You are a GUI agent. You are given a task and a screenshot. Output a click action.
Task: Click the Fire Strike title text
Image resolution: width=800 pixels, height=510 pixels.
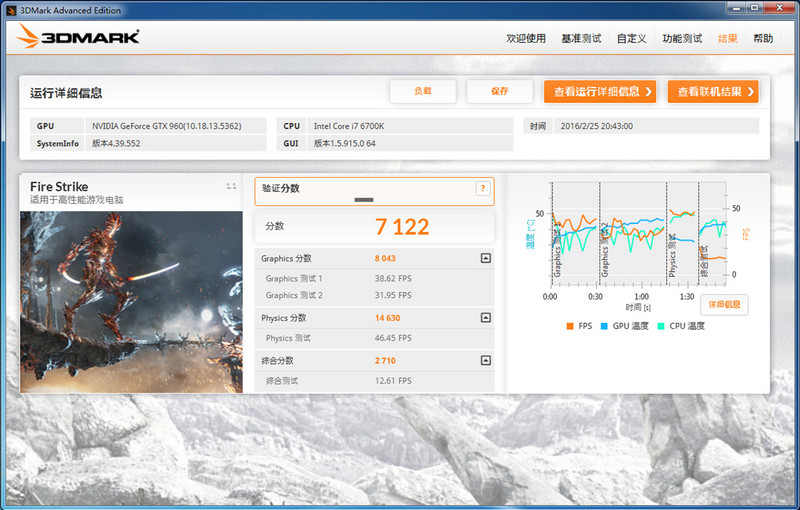point(59,187)
